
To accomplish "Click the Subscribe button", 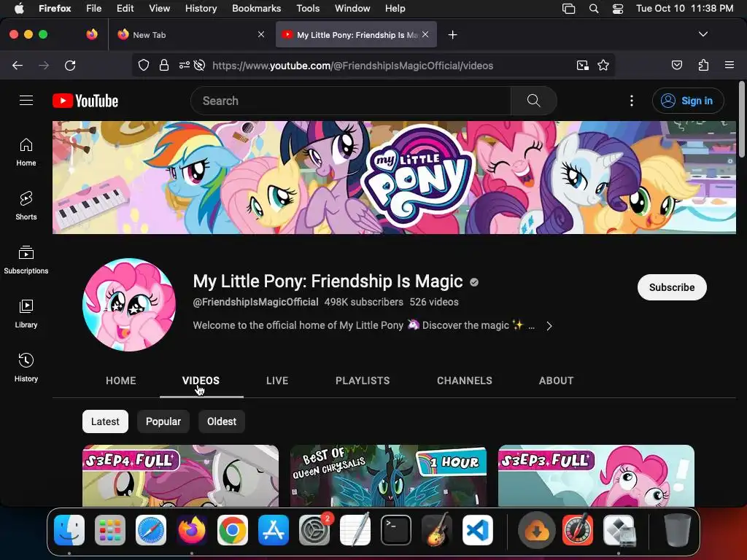I will (672, 287).
